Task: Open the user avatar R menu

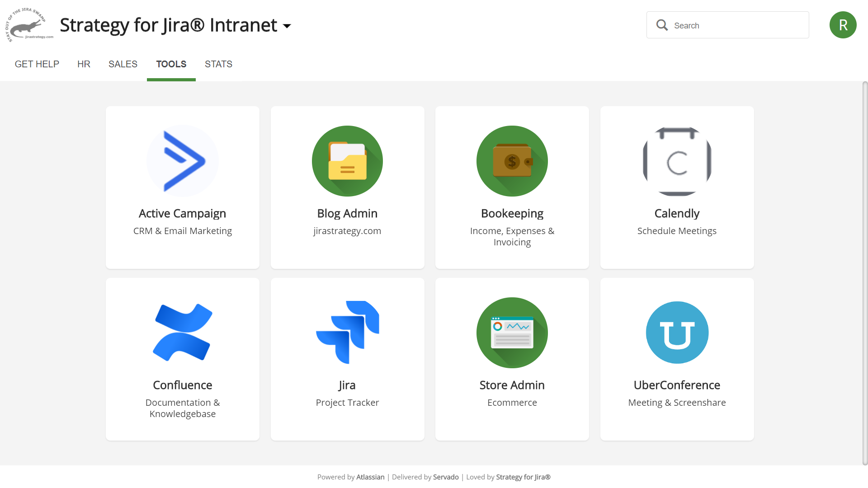Action: [843, 25]
